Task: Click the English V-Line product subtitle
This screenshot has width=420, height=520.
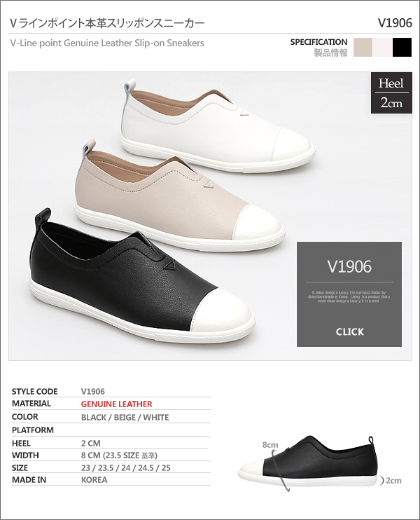Action: click(107, 43)
